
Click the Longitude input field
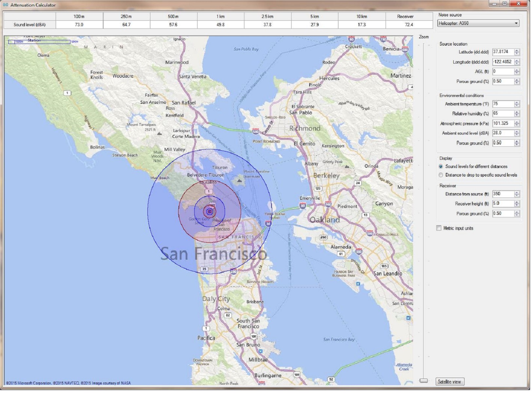503,62
